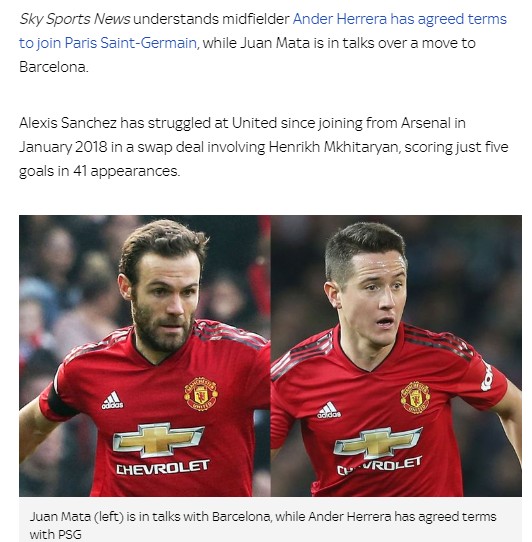The width and height of the screenshot is (532, 542).
Task: Click the black armband on Mata's sleeve
Action: pyautogui.click(x=59, y=401)
